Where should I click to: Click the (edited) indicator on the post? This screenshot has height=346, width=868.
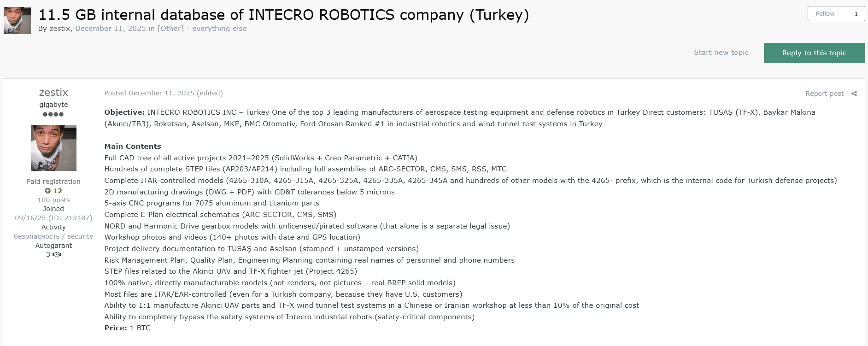pos(211,93)
